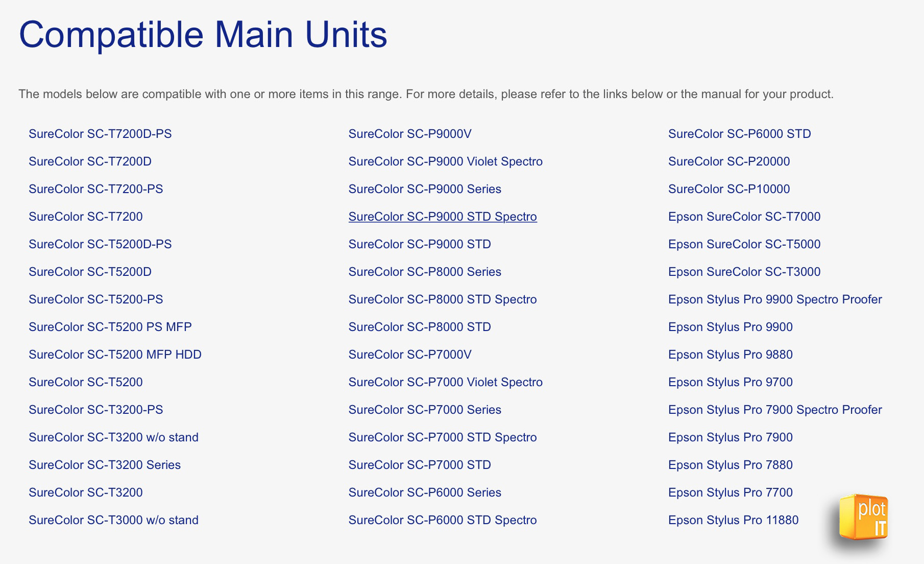Image resolution: width=924 pixels, height=564 pixels.
Task: Select the SureColor SC-T7200 model
Action: pos(86,217)
